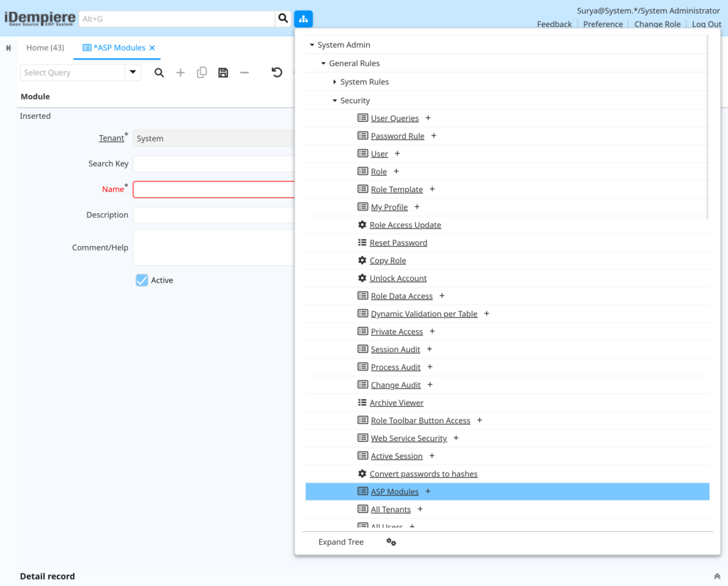This screenshot has height=586, width=728.
Task: Click plus next to Role Template
Action: 432,189
